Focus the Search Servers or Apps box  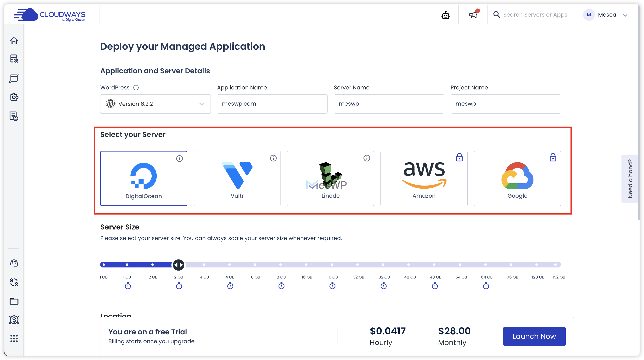(x=535, y=15)
